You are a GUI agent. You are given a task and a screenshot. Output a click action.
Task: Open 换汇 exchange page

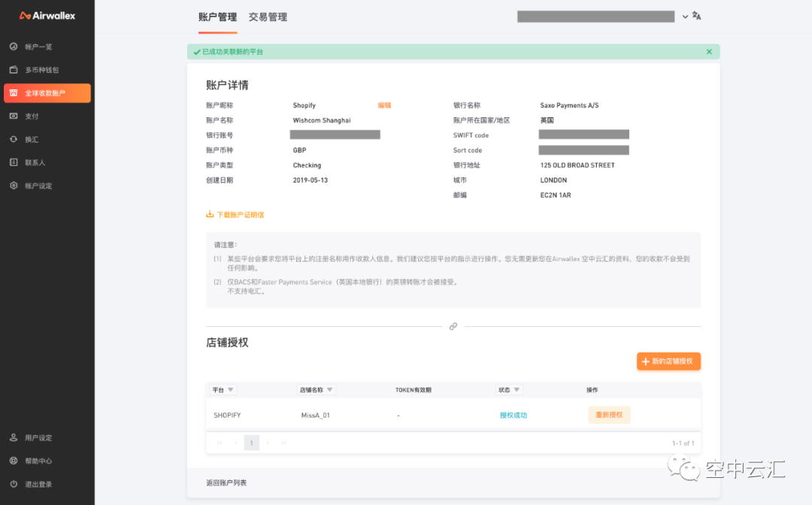pyautogui.click(x=31, y=140)
